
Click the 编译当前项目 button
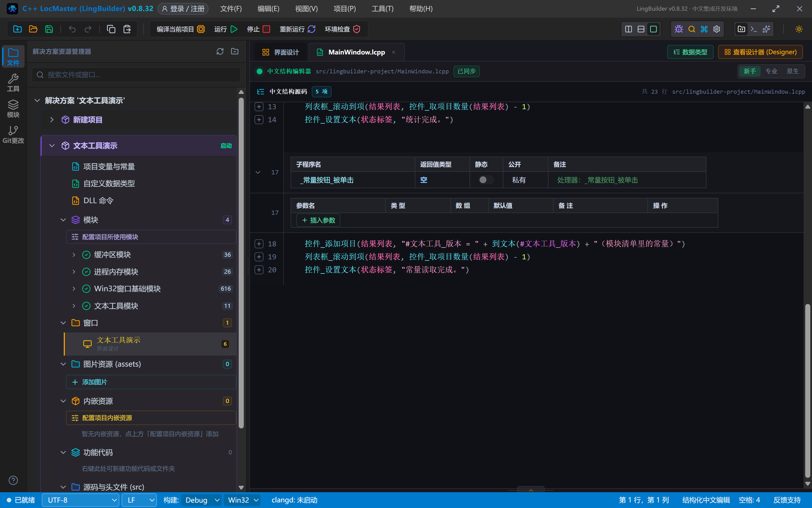(x=181, y=29)
